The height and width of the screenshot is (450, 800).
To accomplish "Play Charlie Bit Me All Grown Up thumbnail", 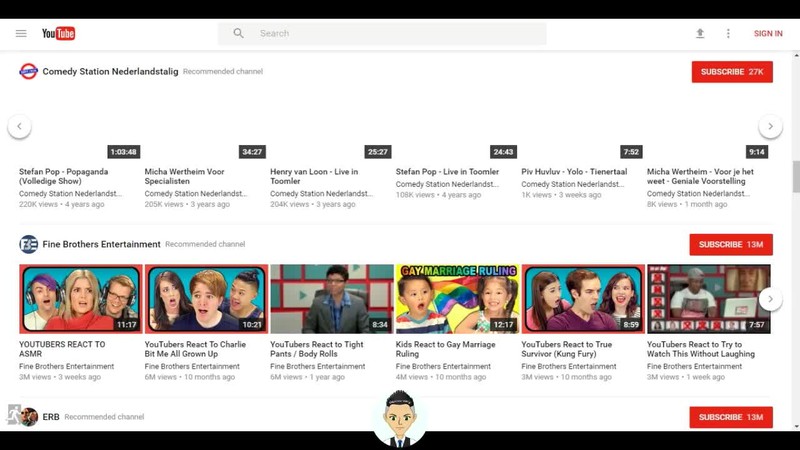I will coord(206,299).
